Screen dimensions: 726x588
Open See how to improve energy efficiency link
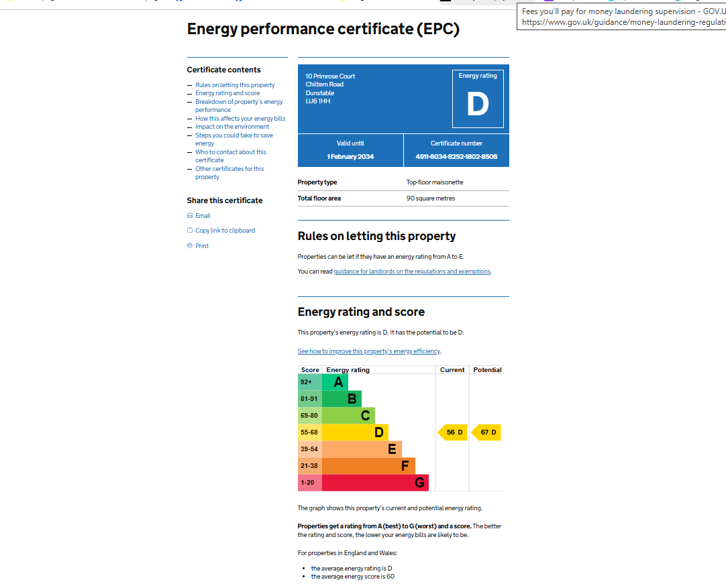[x=368, y=351]
